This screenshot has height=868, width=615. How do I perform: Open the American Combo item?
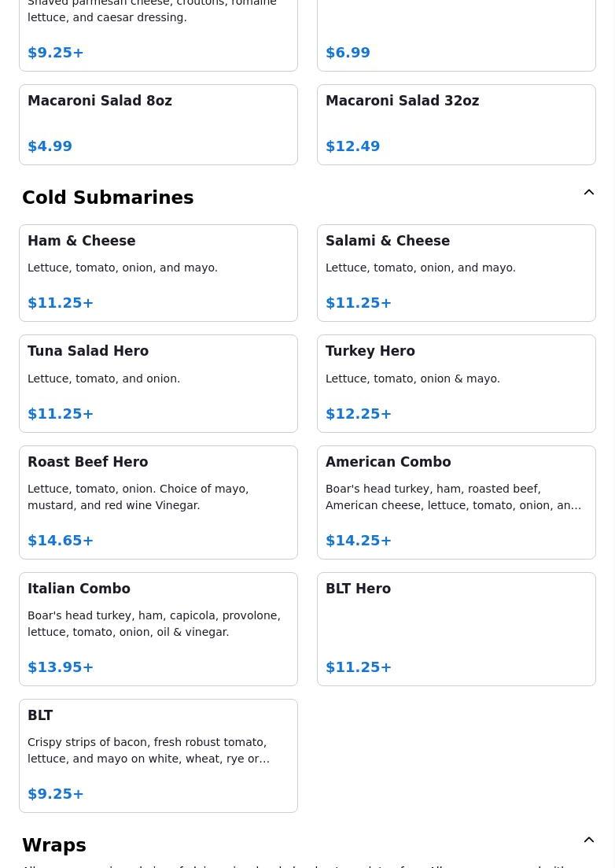[456, 502]
